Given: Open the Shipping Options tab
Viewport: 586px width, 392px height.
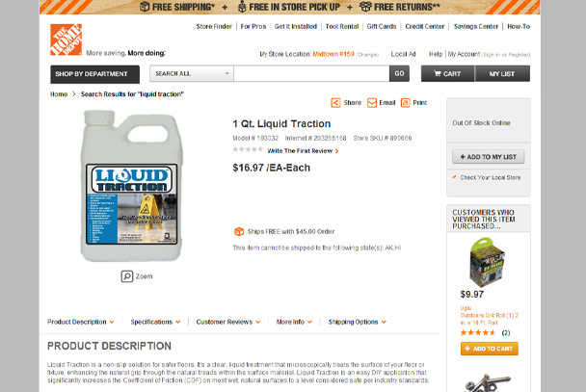Looking at the screenshot, I should [358, 322].
